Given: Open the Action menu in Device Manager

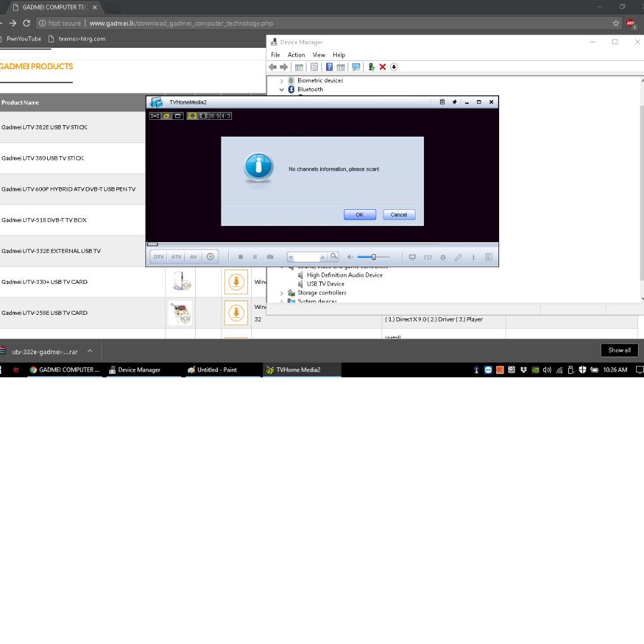Looking at the screenshot, I should [296, 55].
